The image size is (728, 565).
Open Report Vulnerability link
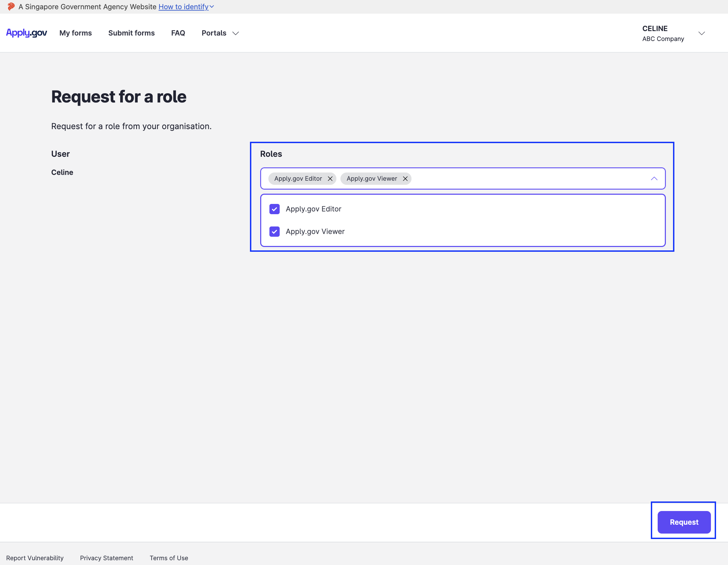pyautogui.click(x=35, y=558)
